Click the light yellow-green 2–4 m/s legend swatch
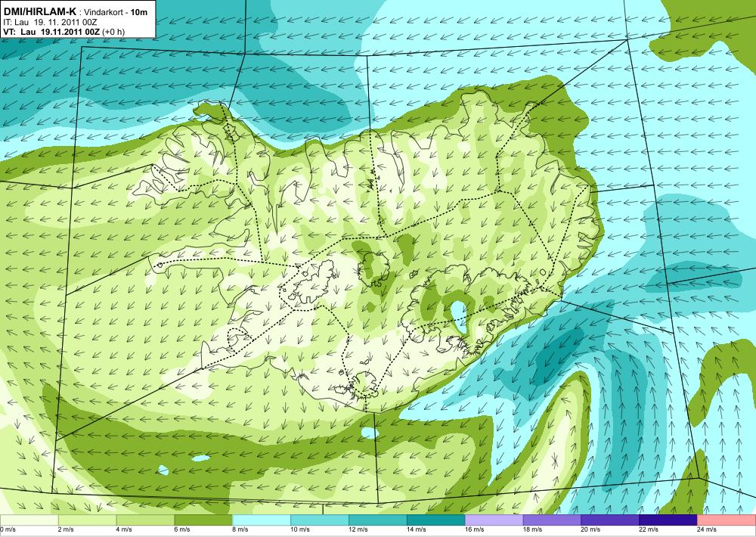 [x=87, y=520]
